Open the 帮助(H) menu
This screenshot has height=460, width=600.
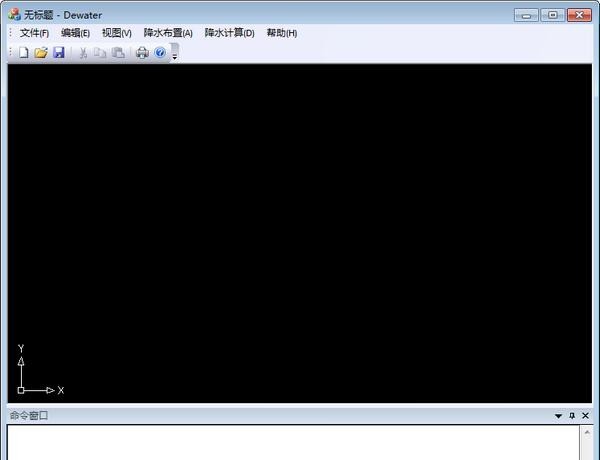pyautogui.click(x=282, y=33)
